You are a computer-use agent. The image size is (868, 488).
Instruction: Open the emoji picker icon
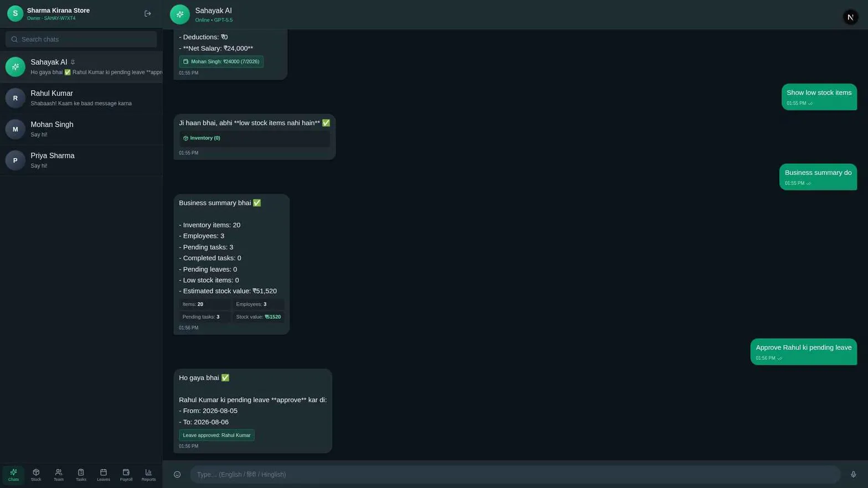[177, 474]
